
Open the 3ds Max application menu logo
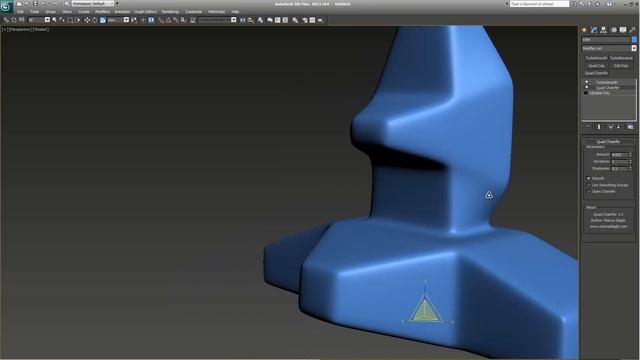(7, 6)
